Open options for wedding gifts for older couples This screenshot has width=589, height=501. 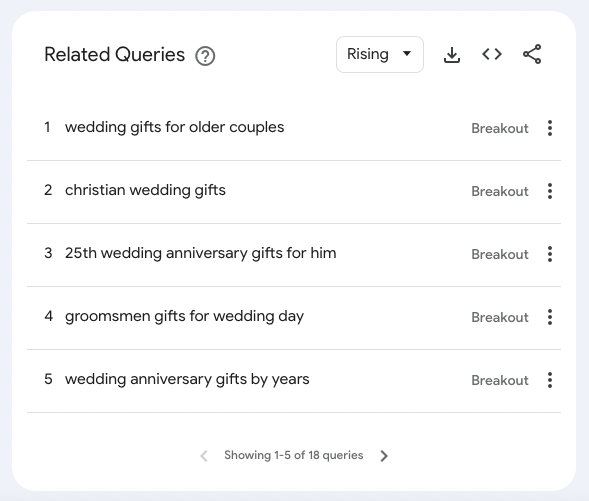(x=550, y=128)
